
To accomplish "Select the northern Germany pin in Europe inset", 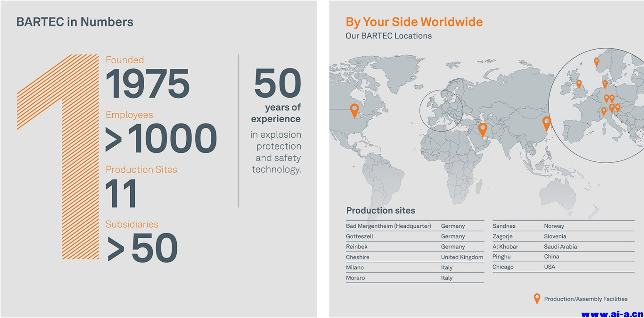I will coord(605,85).
